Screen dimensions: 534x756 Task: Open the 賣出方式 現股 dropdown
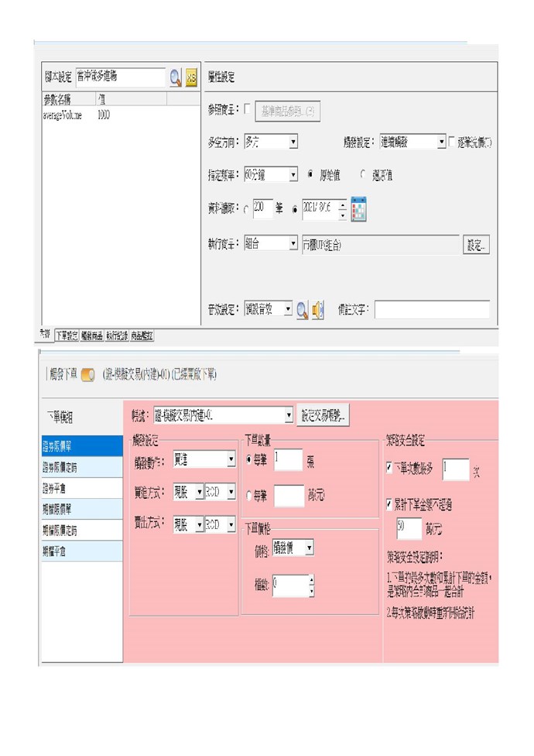click(x=188, y=524)
